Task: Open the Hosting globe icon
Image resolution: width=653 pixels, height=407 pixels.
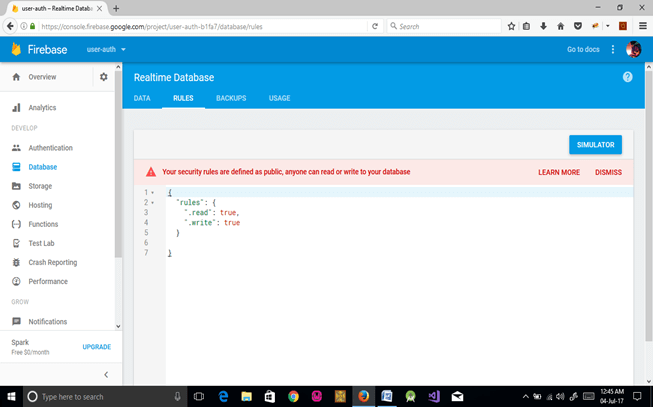Action: pyautogui.click(x=16, y=205)
